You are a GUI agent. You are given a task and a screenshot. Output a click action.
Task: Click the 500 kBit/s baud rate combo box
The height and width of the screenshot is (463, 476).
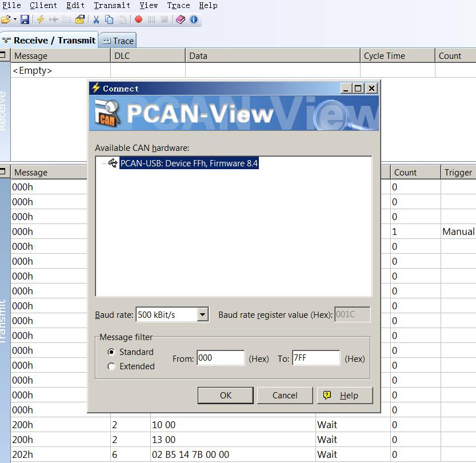[x=172, y=314]
